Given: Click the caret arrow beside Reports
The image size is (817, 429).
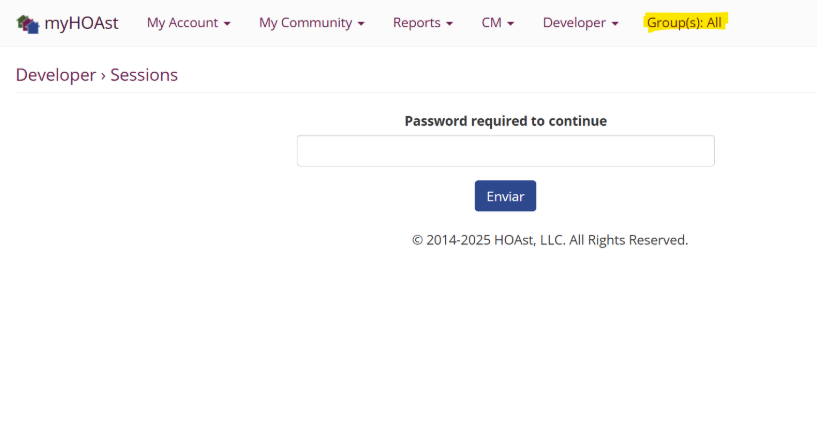Looking at the screenshot, I should coord(450,24).
